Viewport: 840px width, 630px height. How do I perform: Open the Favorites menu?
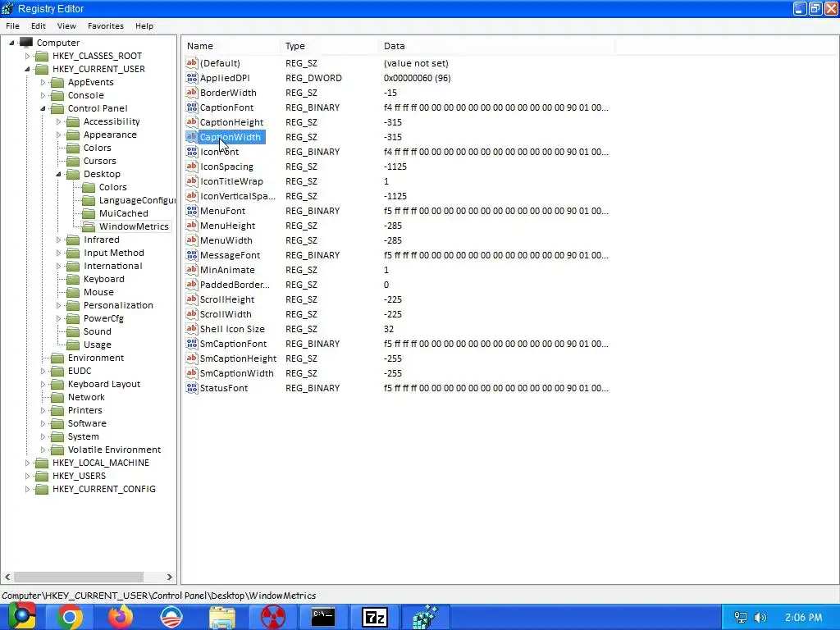point(106,25)
